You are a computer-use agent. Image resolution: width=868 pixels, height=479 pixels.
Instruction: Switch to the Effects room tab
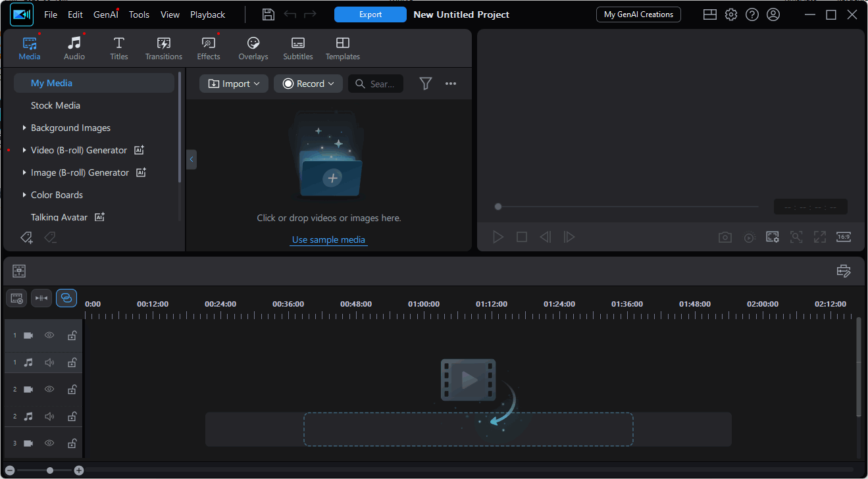[x=209, y=48]
